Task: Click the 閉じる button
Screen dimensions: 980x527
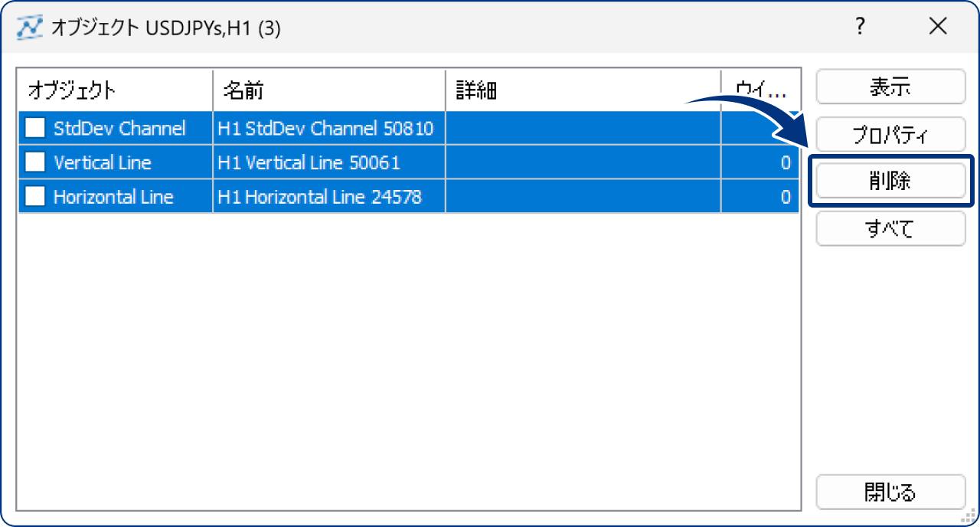Action: (890, 492)
